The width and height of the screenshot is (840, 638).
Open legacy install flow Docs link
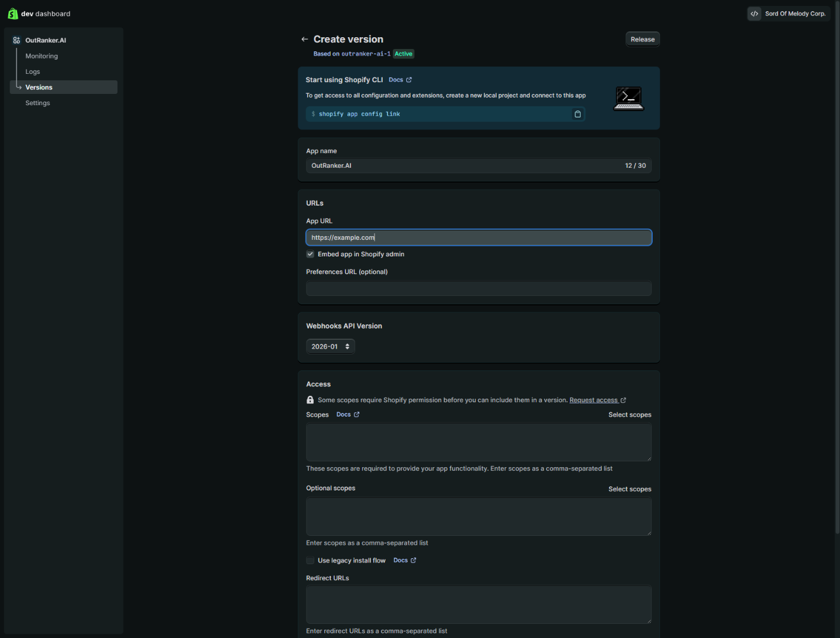click(x=405, y=561)
